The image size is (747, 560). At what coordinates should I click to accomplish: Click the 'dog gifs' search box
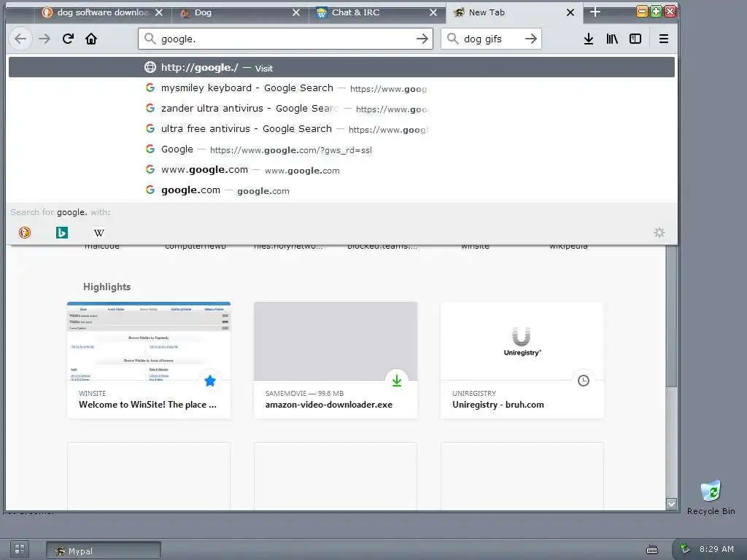coord(491,39)
